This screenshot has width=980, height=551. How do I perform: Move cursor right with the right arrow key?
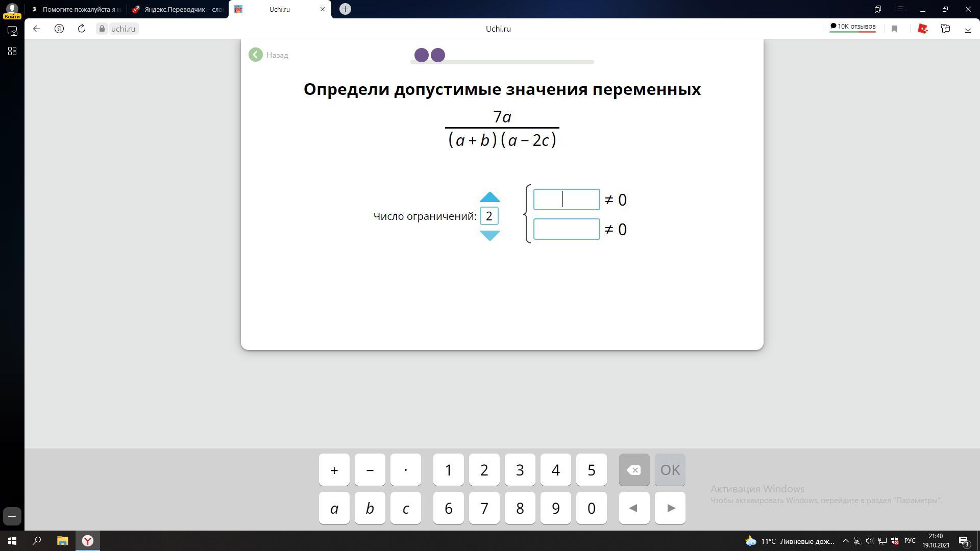(x=670, y=508)
